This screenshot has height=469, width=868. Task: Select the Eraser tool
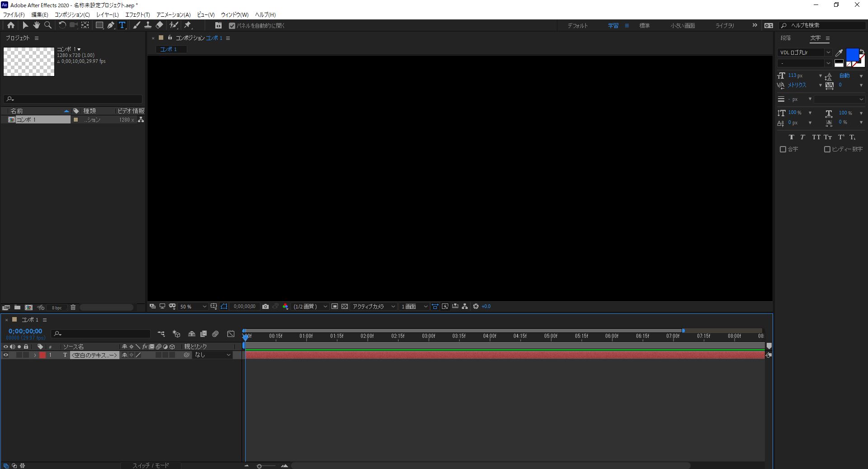(159, 25)
